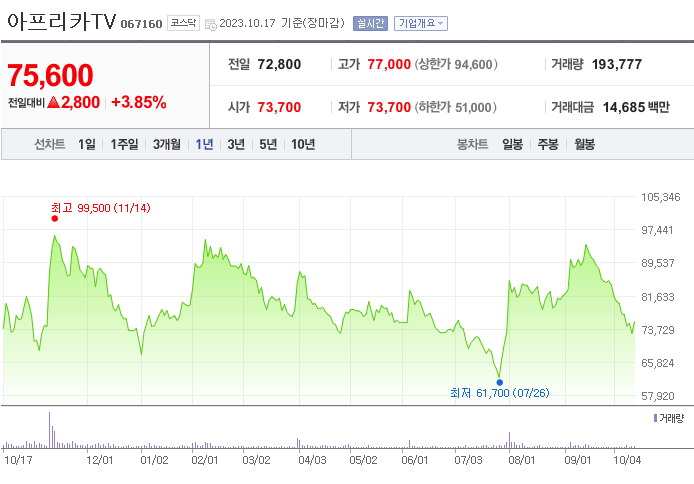The width and height of the screenshot is (694, 484).
Task: Click the 고가 value 77,000
Action: [389, 65]
